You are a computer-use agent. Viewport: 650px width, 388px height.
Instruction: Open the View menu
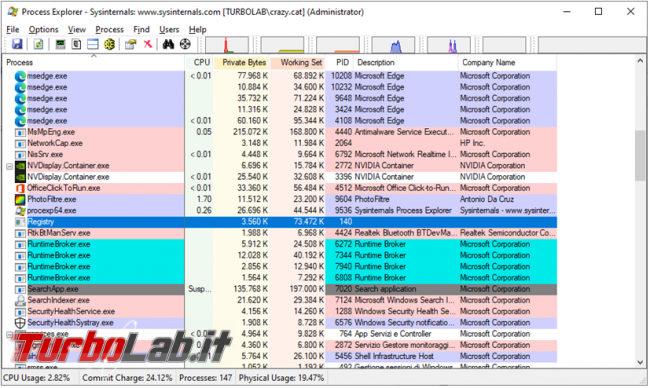click(77, 29)
